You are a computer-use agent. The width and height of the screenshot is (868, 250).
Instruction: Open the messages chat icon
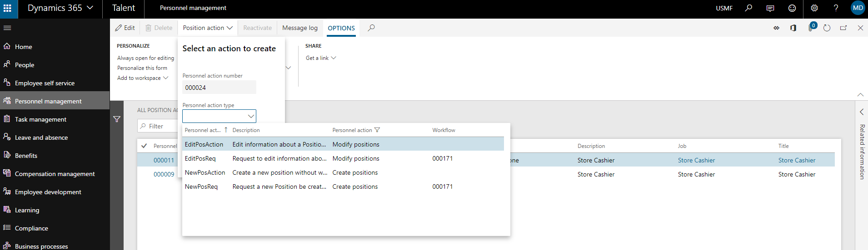[770, 8]
